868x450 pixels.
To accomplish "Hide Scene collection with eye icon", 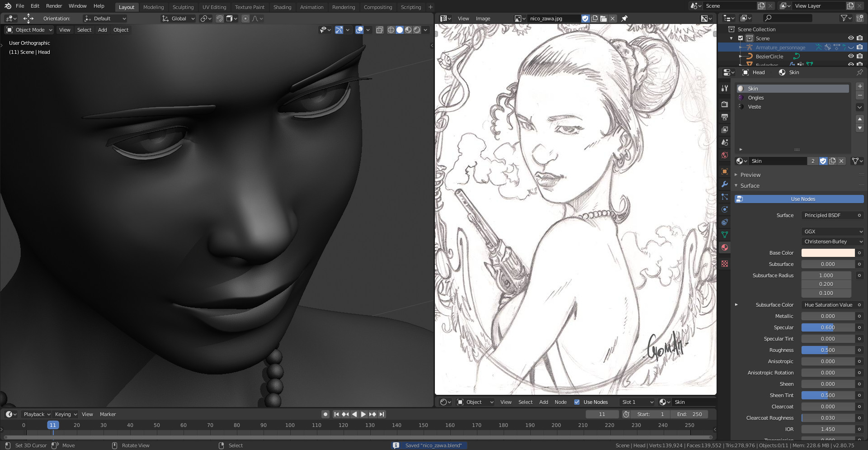I will point(851,38).
